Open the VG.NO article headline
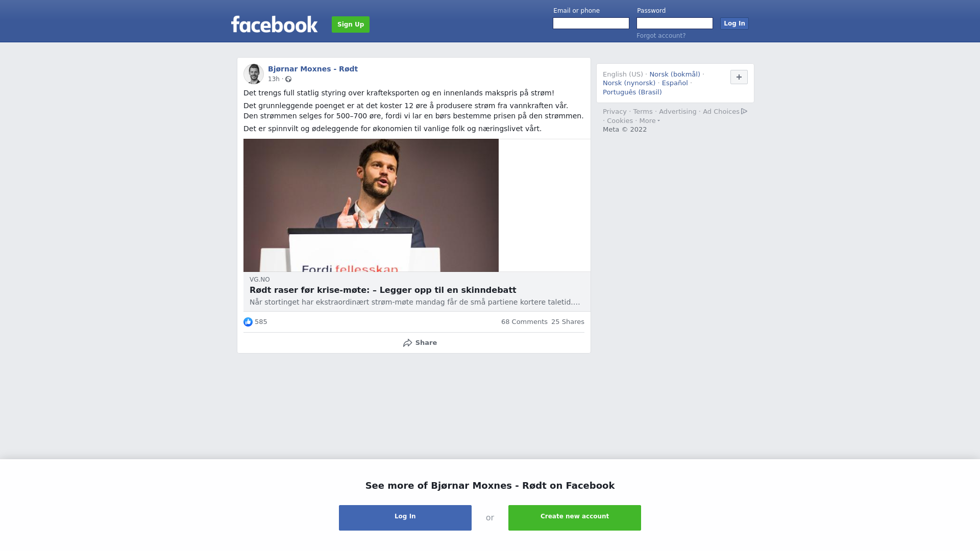980x551 pixels. coord(383,290)
